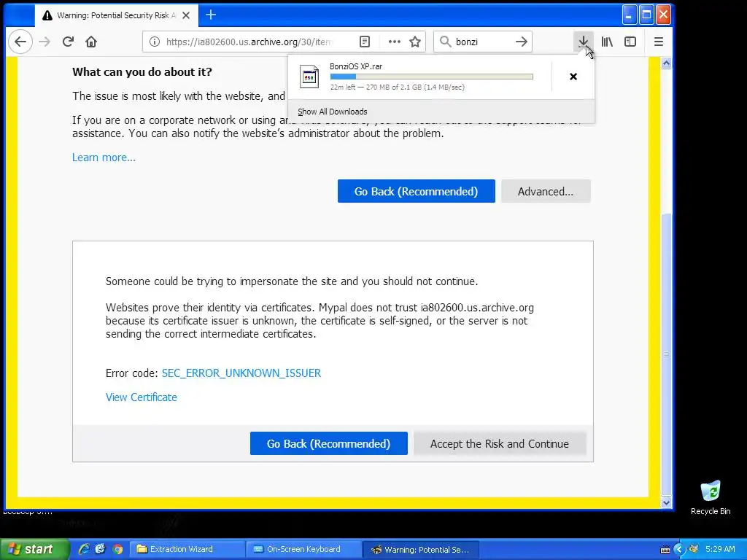
Task: Close the Warning: Potential Security Risk tab
Action: (186, 15)
